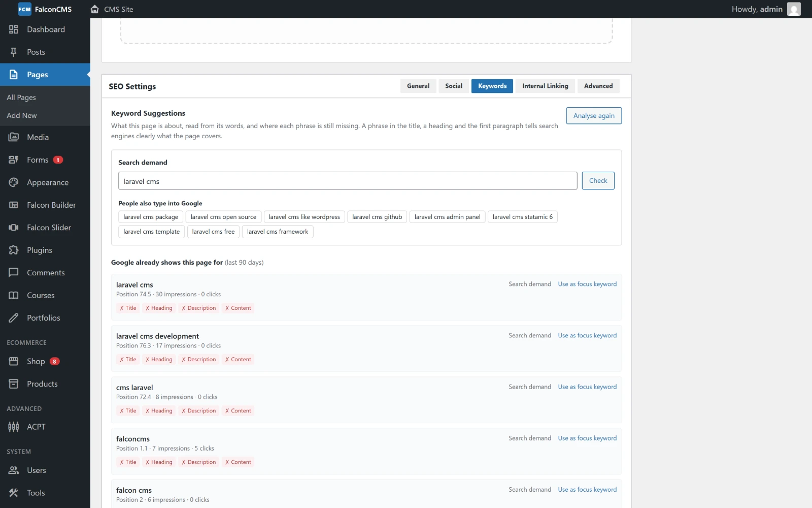The height and width of the screenshot is (508, 812).
Task: Open Appearance palette icon
Action: pyautogui.click(x=14, y=182)
